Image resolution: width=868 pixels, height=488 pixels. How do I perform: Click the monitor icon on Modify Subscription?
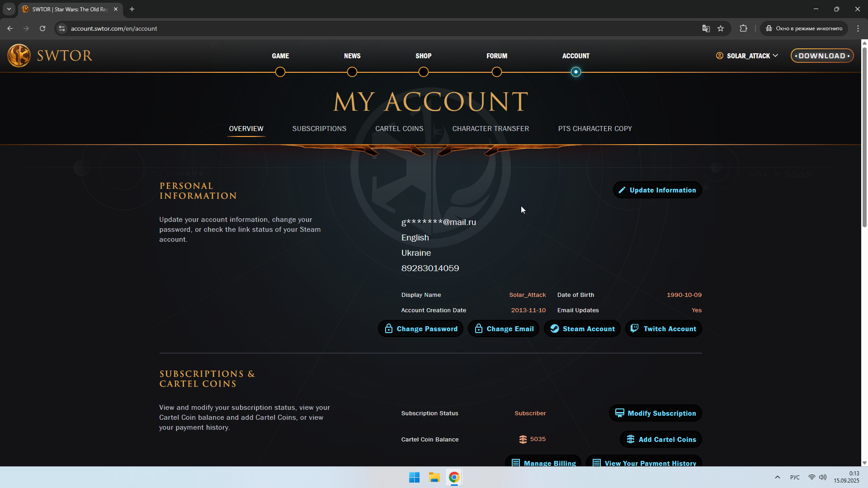pos(620,413)
